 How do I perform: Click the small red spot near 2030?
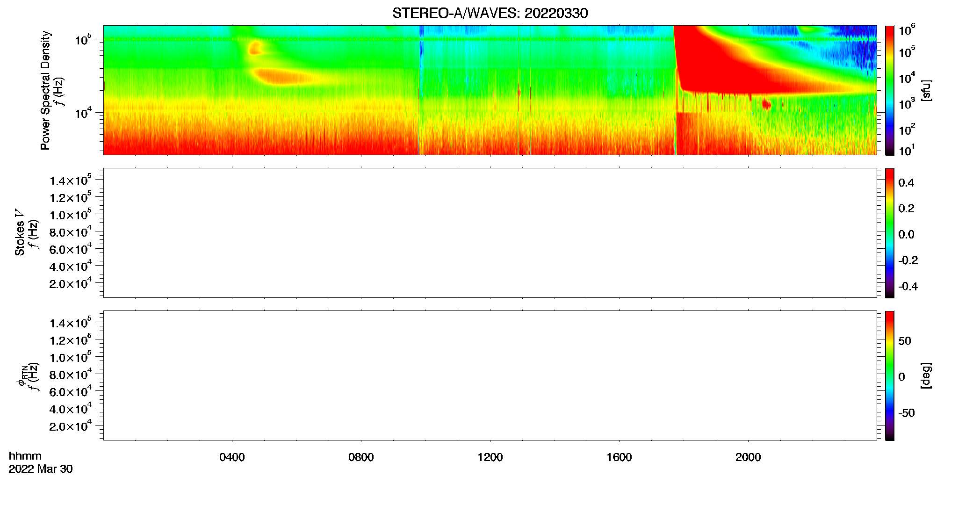point(766,104)
